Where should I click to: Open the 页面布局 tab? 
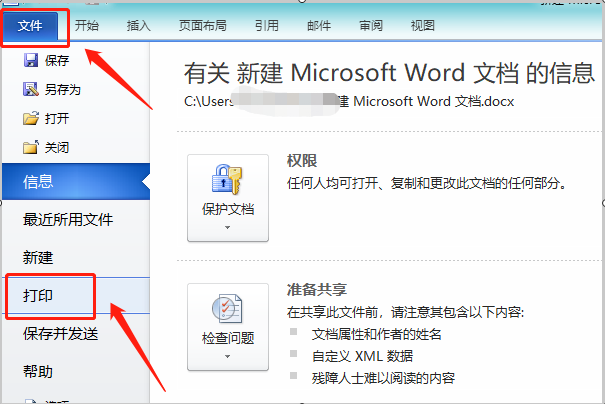[x=203, y=26]
